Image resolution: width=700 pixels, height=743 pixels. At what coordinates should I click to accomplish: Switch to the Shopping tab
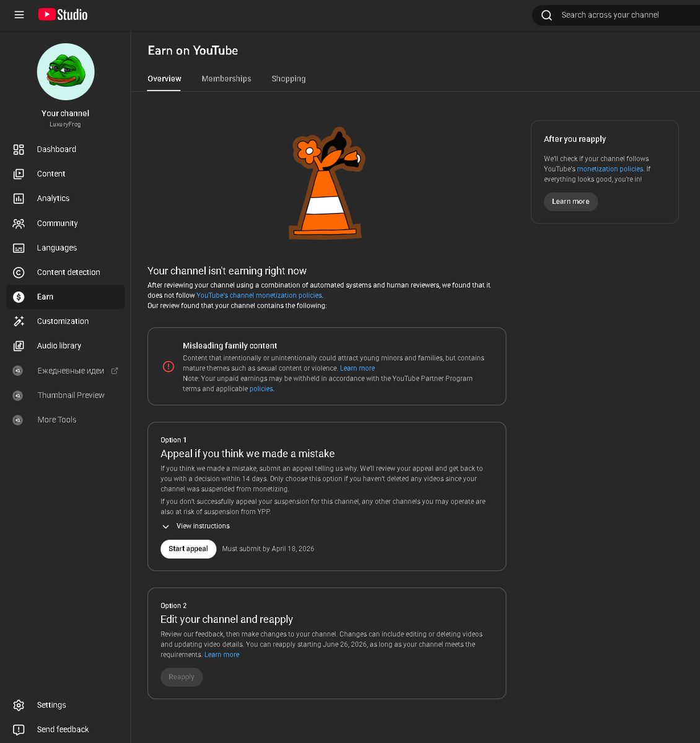pyautogui.click(x=289, y=79)
